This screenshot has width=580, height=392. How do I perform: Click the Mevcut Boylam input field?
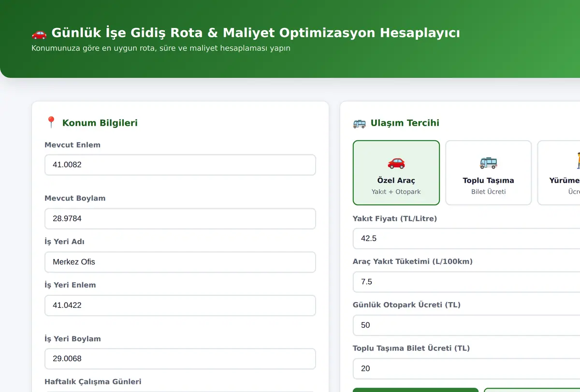(x=180, y=218)
